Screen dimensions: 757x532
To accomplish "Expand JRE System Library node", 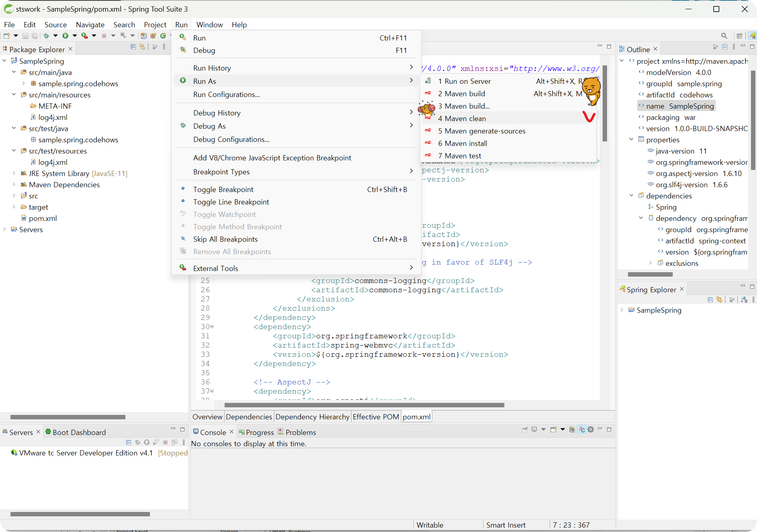I will [14, 173].
